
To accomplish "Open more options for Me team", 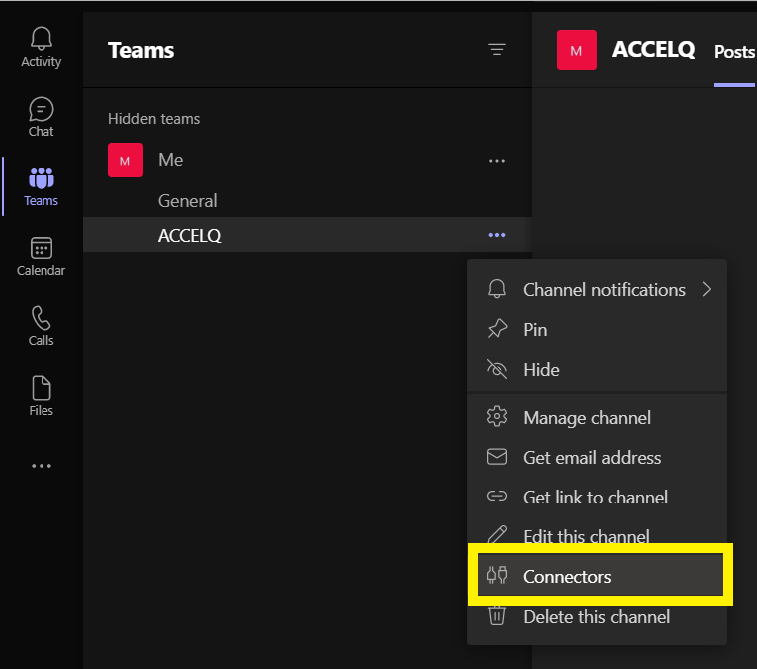I will 497,161.
